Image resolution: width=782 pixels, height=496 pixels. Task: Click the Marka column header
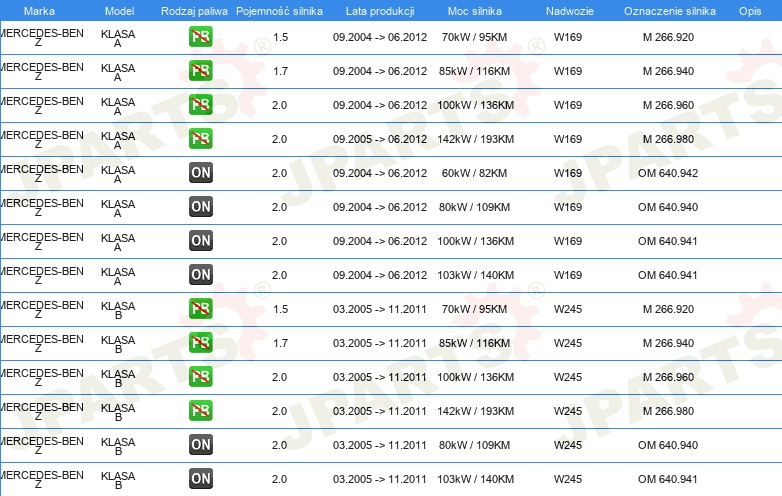coord(39,11)
